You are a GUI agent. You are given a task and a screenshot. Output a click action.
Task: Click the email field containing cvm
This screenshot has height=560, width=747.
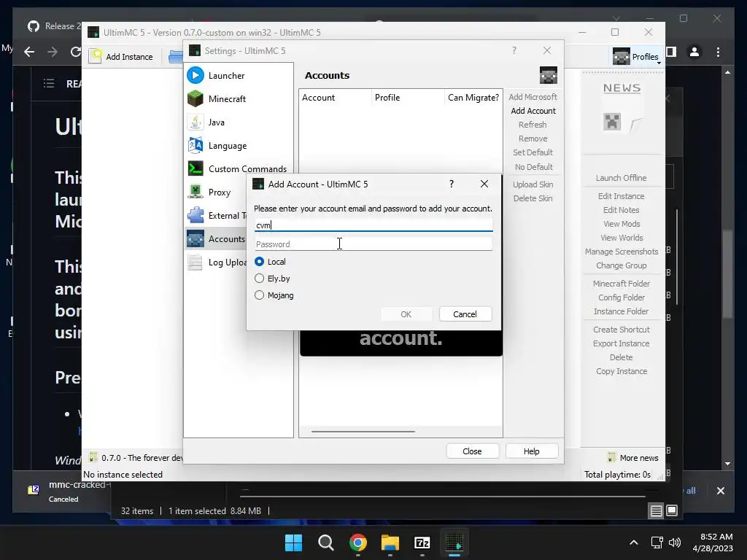[x=373, y=225]
